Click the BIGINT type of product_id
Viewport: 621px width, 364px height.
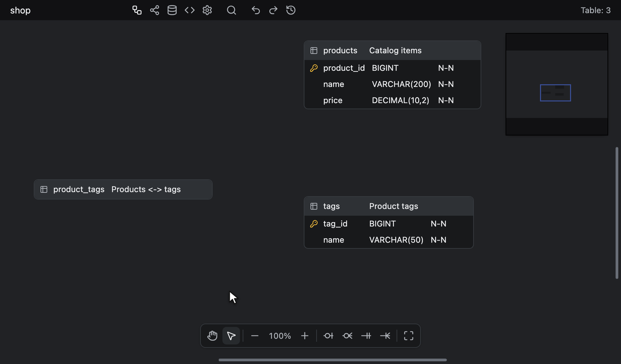click(385, 68)
